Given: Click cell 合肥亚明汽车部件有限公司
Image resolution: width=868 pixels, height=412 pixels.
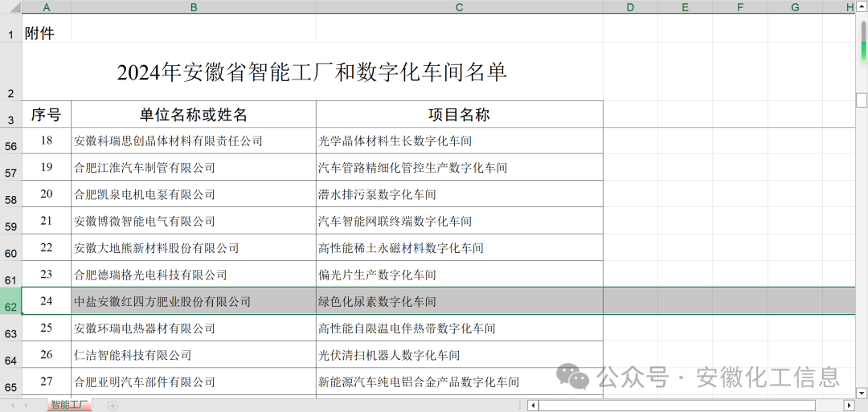Looking at the screenshot, I should [194, 382].
